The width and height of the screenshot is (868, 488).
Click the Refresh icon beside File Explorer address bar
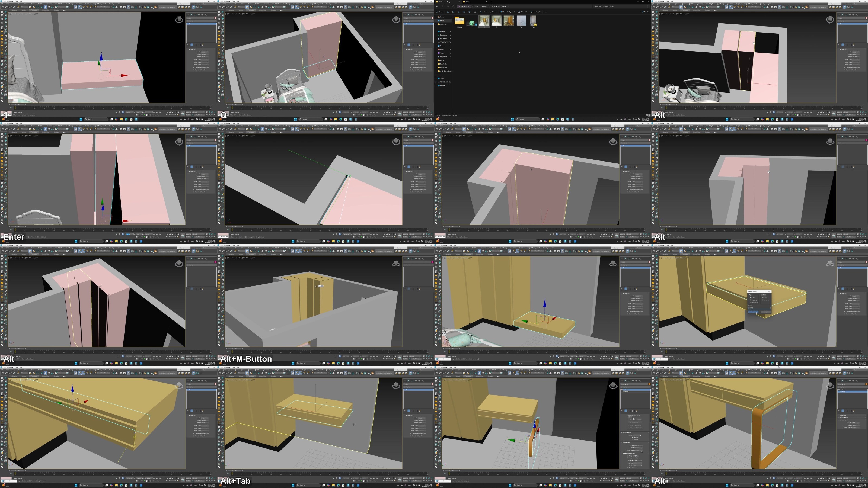point(454,7)
